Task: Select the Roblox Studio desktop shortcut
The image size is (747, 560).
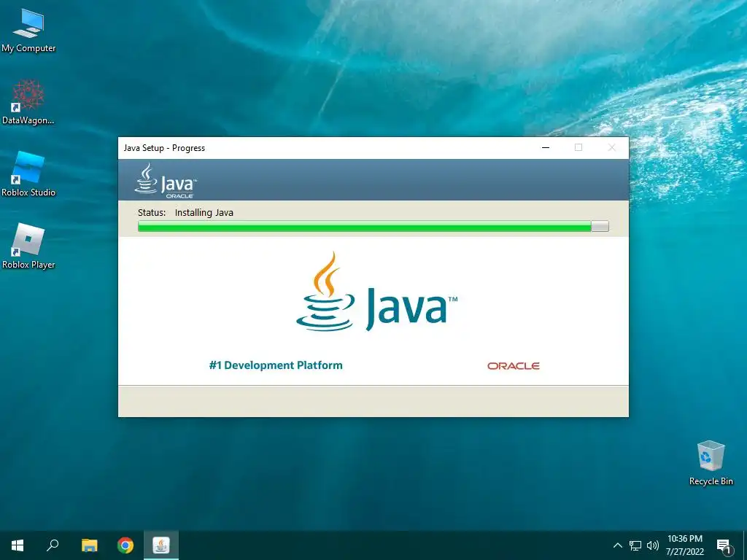Action: (x=28, y=174)
